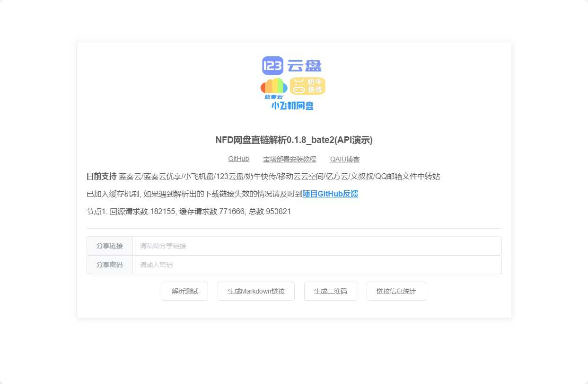The image size is (588, 384).
Task: Click the 小飞机网盘 logo text
Action: click(x=292, y=106)
